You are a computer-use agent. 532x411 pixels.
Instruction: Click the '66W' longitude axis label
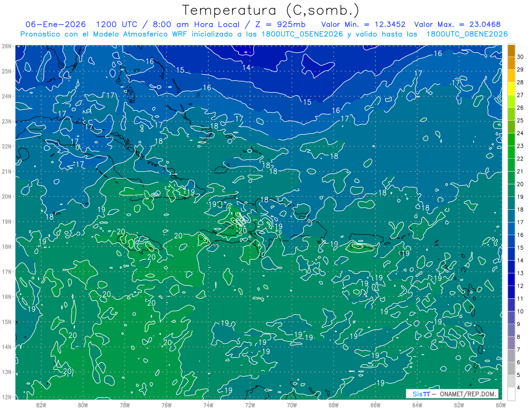375,405
